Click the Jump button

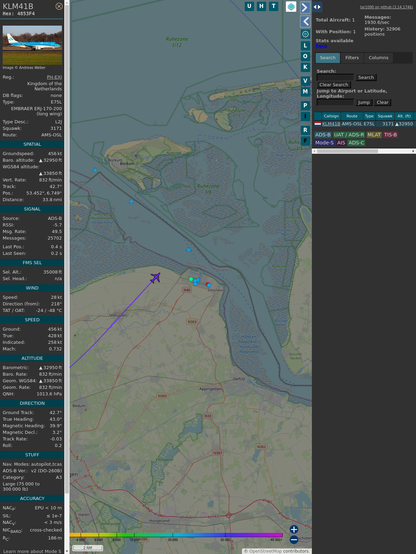364,102
